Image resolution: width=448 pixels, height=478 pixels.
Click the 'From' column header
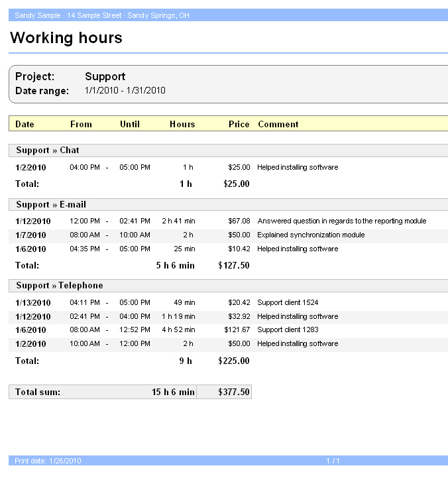point(81,124)
